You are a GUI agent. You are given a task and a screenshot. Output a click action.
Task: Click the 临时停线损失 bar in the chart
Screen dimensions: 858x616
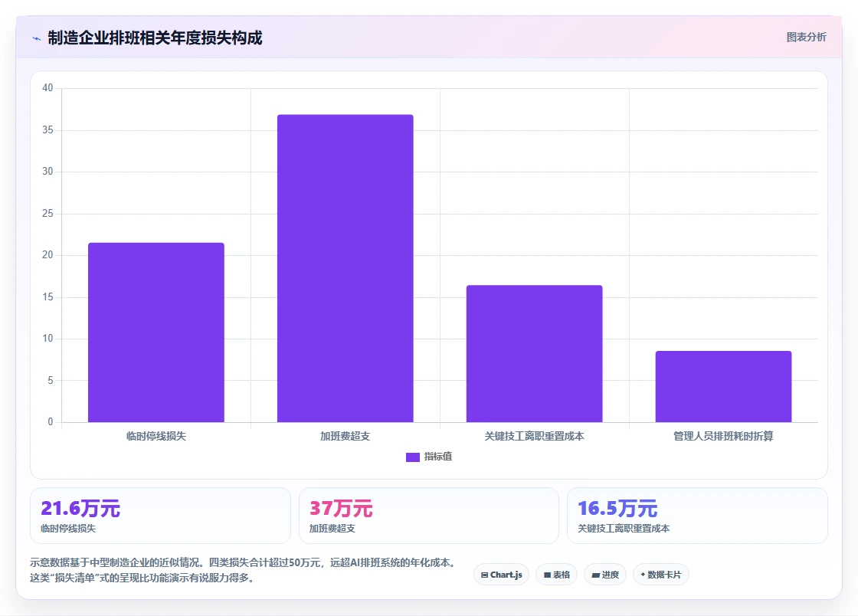[156, 332]
